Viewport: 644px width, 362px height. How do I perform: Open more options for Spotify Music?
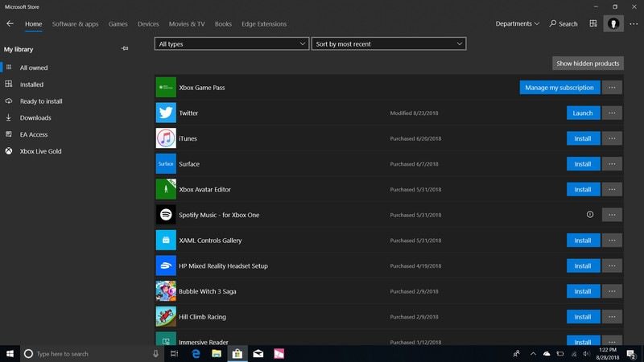coord(612,215)
